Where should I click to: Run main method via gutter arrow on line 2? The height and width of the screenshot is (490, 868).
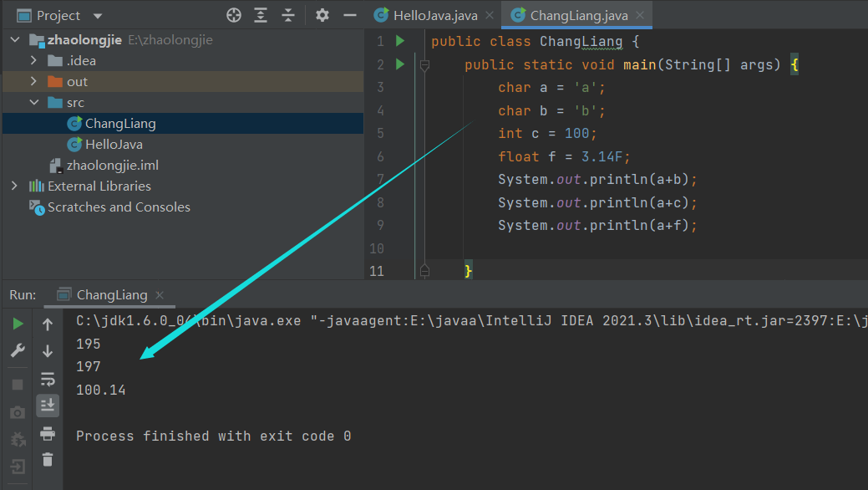pyautogui.click(x=400, y=64)
